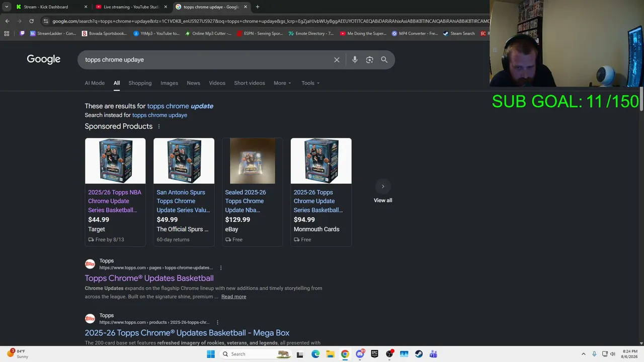Switch to the Live streaming YouTube Studio tab
Viewport: 644px width, 362px height.
click(x=131, y=7)
